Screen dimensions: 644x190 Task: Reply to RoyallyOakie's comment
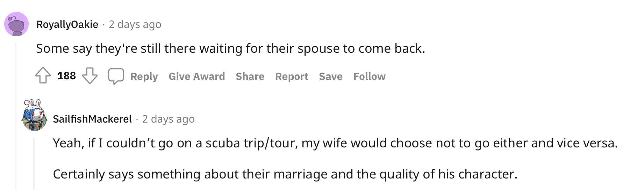click(144, 76)
